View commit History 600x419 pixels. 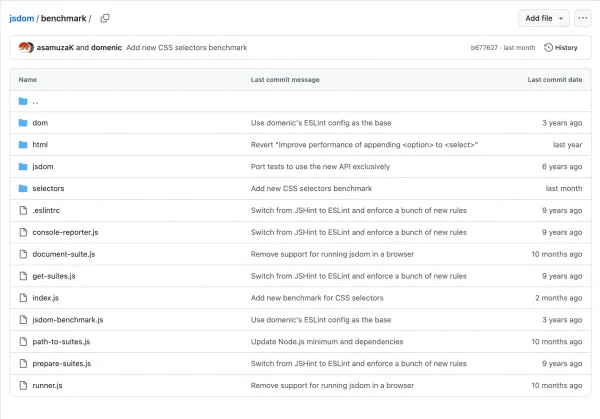(x=561, y=47)
